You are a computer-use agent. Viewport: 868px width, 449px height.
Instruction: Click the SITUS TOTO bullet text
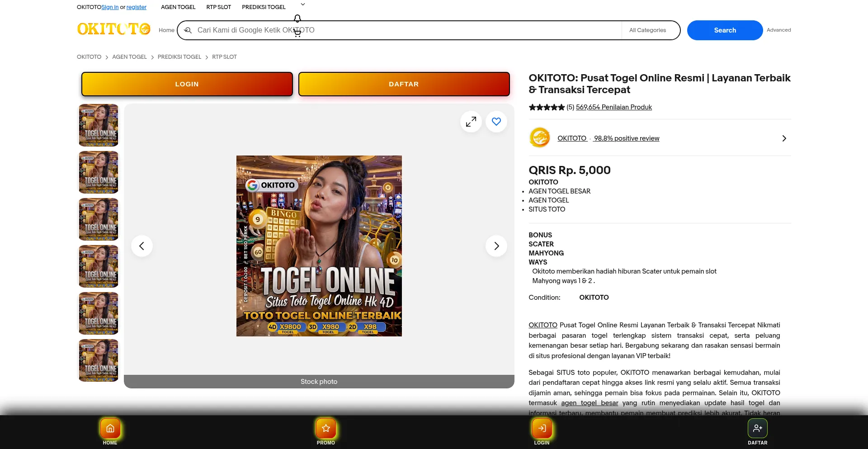click(x=547, y=209)
